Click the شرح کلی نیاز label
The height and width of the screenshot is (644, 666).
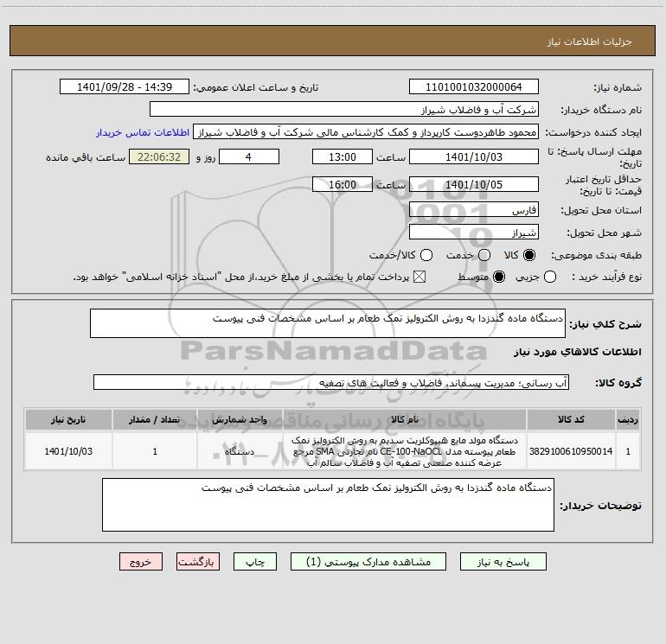(605, 324)
